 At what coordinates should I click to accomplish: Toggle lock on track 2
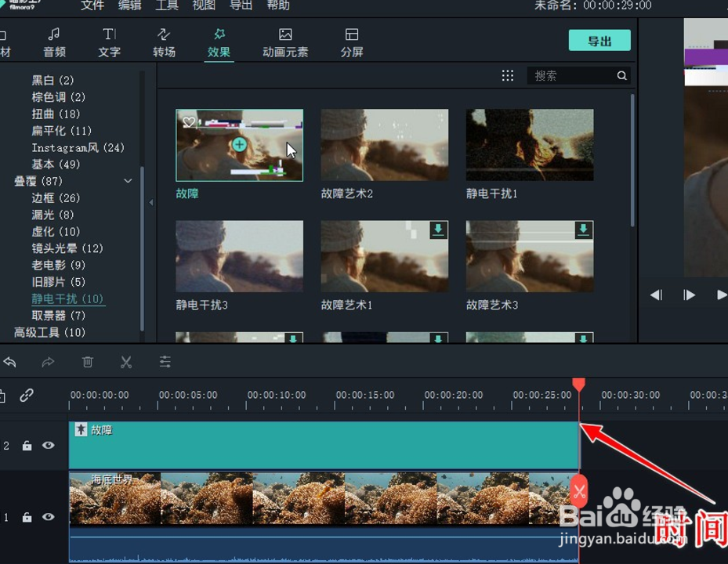pos(27,446)
